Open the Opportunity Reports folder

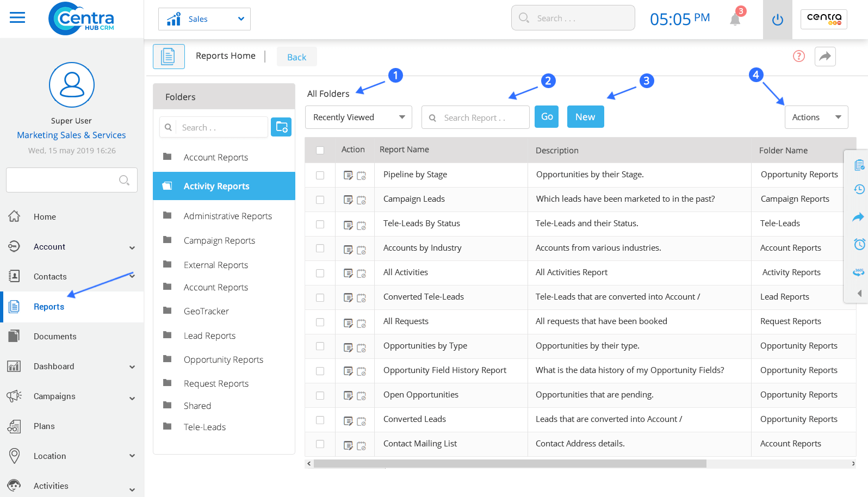click(x=224, y=359)
